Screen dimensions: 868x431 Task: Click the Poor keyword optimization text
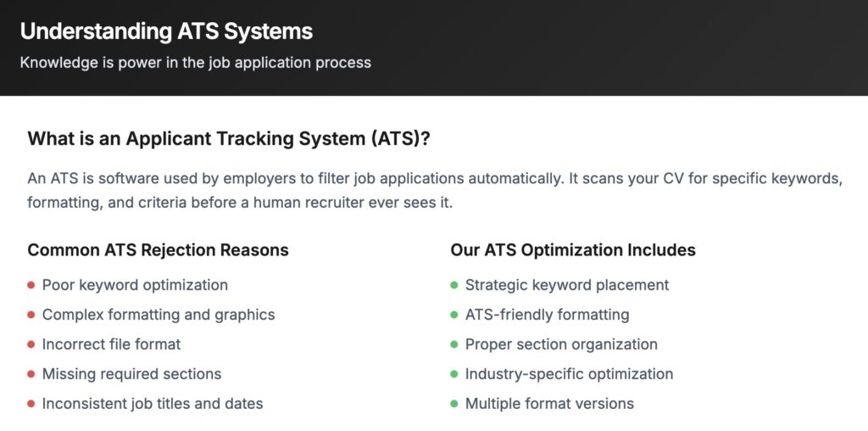[x=135, y=285]
